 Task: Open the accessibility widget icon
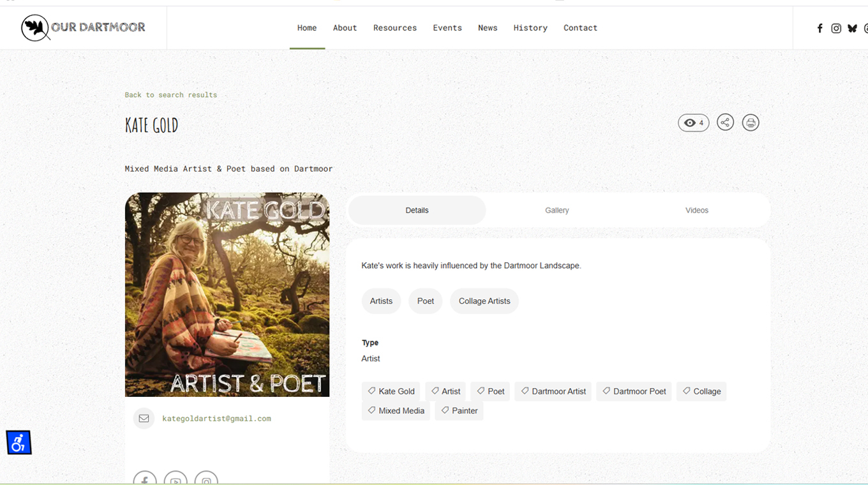point(19,442)
